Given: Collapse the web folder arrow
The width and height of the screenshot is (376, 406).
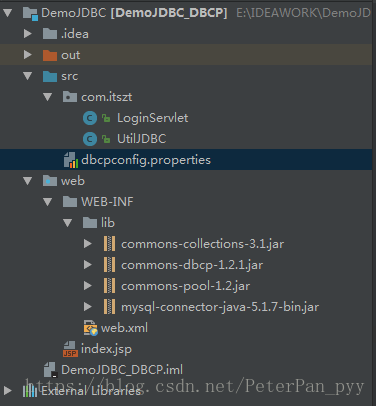Looking at the screenshot, I should click(28, 181).
